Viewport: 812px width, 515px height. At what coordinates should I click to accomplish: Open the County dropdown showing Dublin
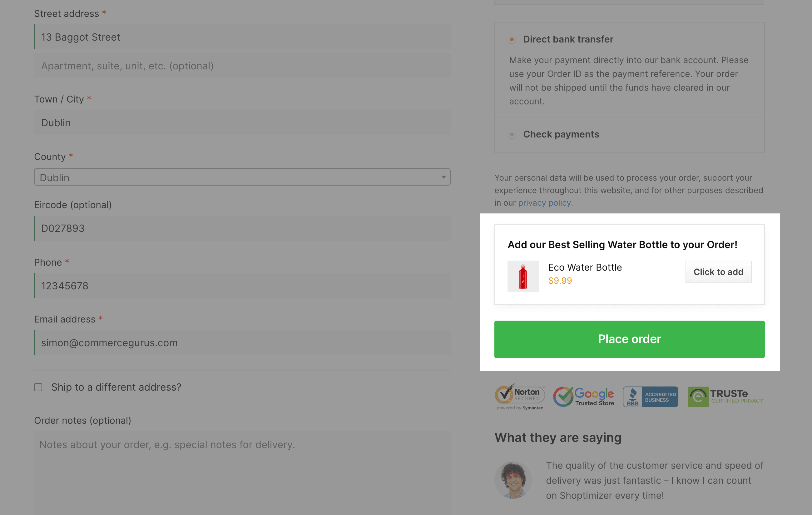[242, 177]
